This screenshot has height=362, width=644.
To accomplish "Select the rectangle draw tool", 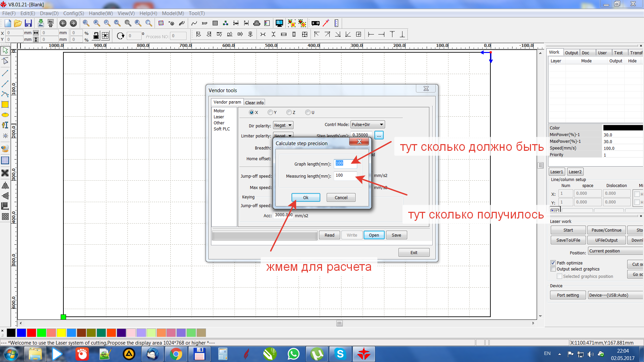I will pos(5,105).
